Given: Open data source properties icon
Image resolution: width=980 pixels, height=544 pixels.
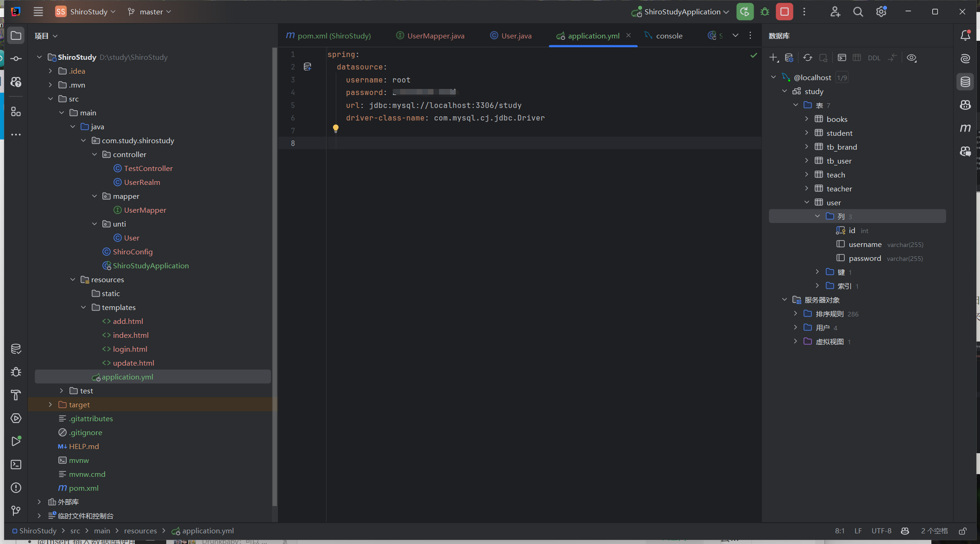Looking at the screenshot, I should coord(789,58).
